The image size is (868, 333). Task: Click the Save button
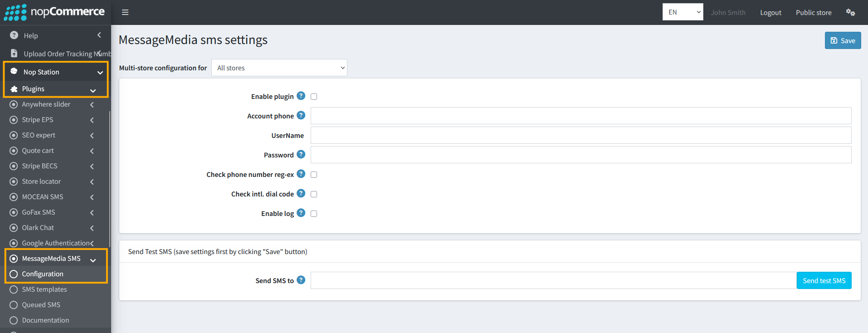tap(843, 40)
